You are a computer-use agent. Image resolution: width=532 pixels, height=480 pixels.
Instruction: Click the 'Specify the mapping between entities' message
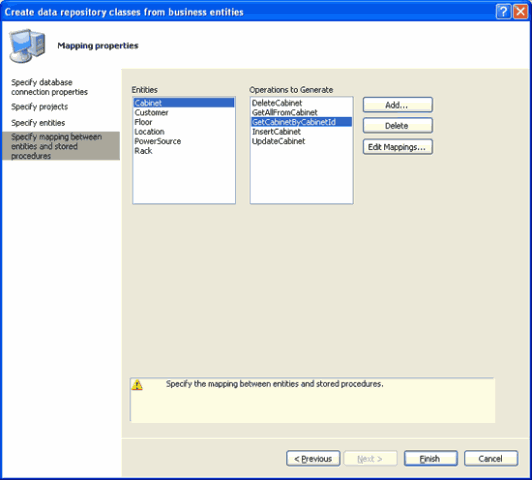coord(274,384)
